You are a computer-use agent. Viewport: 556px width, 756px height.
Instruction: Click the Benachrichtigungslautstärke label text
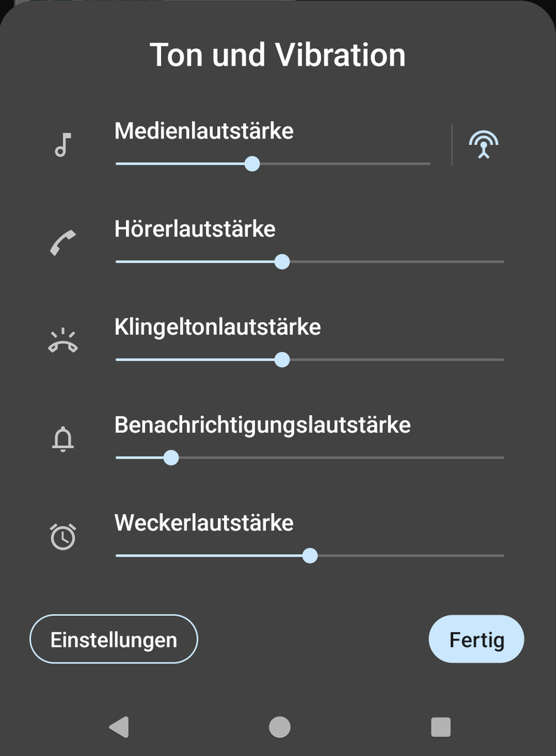tap(263, 425)
